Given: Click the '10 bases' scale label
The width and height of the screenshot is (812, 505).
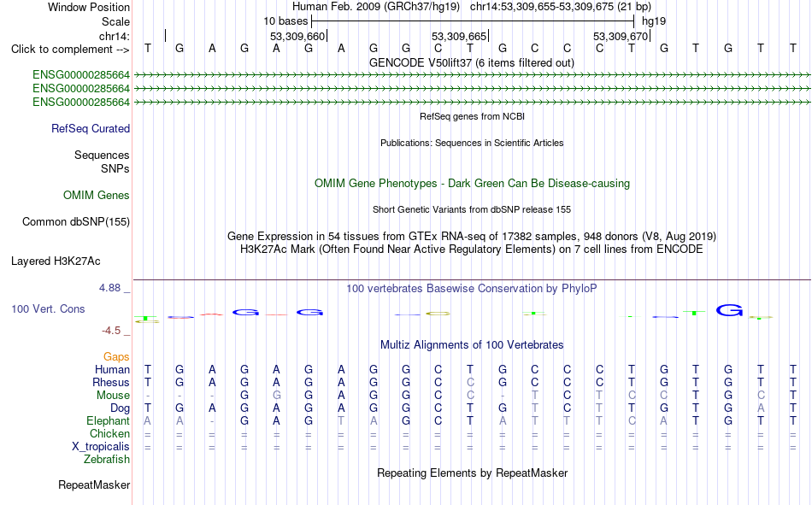Looking at the screenshot, I should (285, 21).
